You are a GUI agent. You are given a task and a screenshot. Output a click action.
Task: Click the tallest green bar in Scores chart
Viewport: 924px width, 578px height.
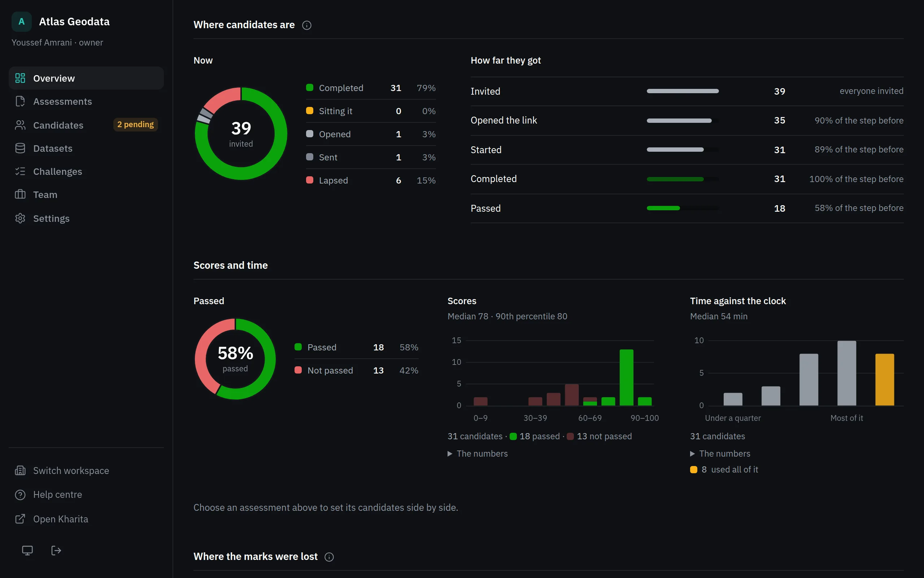(x=626, y=377)
